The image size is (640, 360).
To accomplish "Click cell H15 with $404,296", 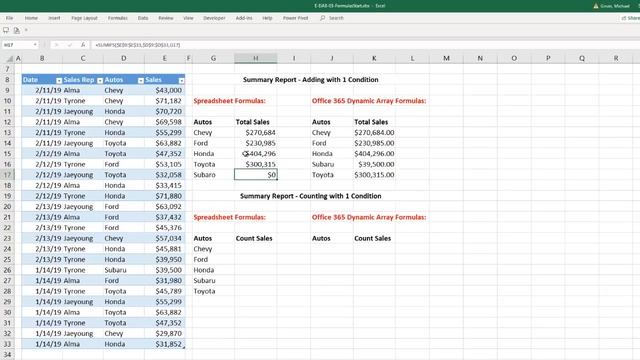I will (256, 153).
